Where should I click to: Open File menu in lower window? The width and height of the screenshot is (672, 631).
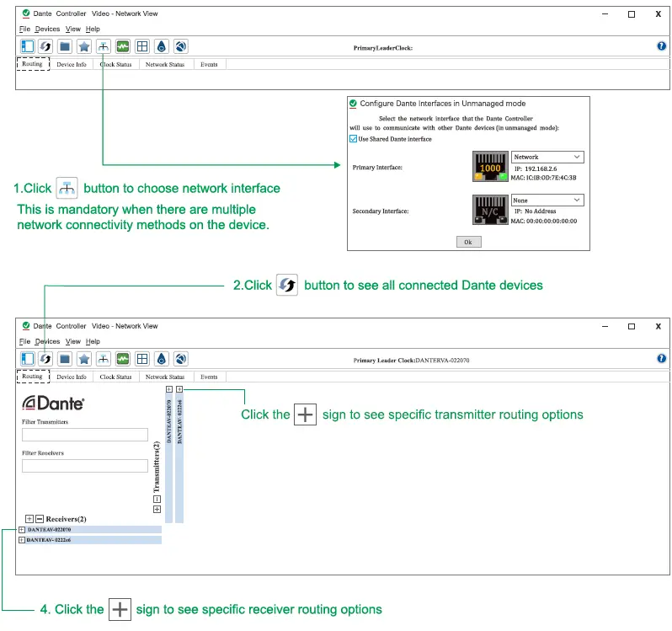point(25,341)
